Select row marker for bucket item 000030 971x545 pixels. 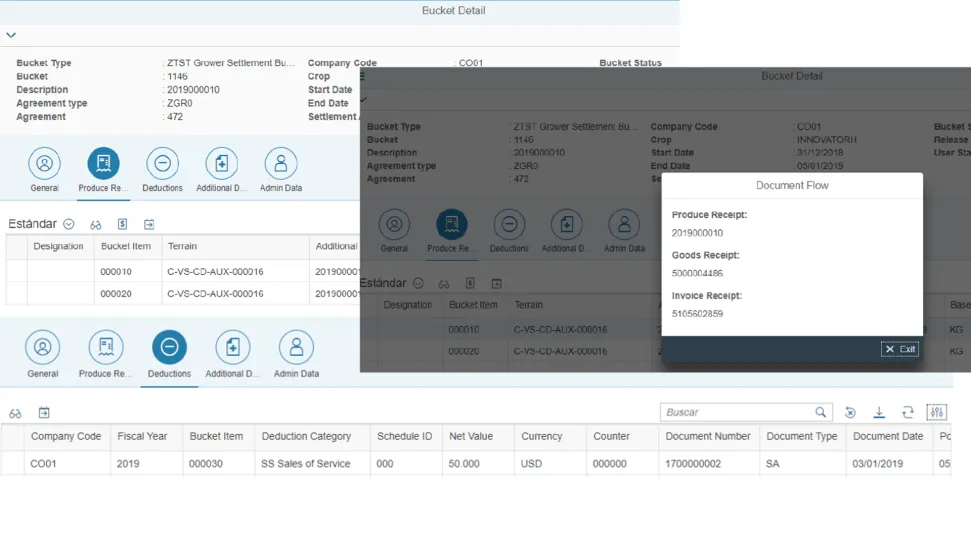pos(12,464)
